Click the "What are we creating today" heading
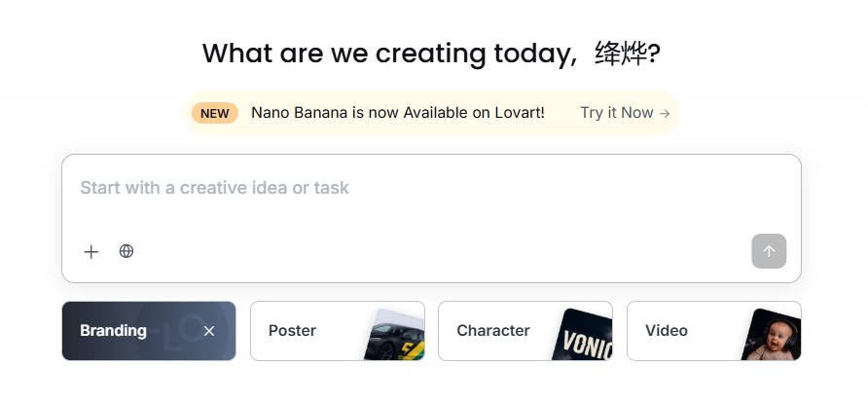868x403 pixels. coord(389,53)
